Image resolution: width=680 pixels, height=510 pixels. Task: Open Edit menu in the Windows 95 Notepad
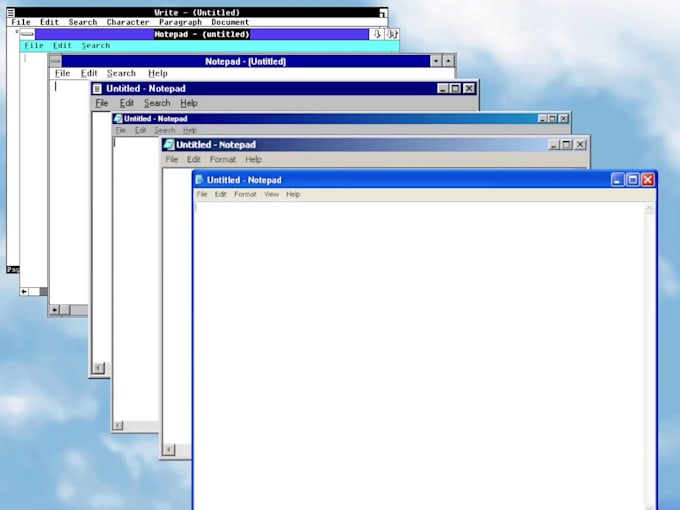tap(127, 103)
